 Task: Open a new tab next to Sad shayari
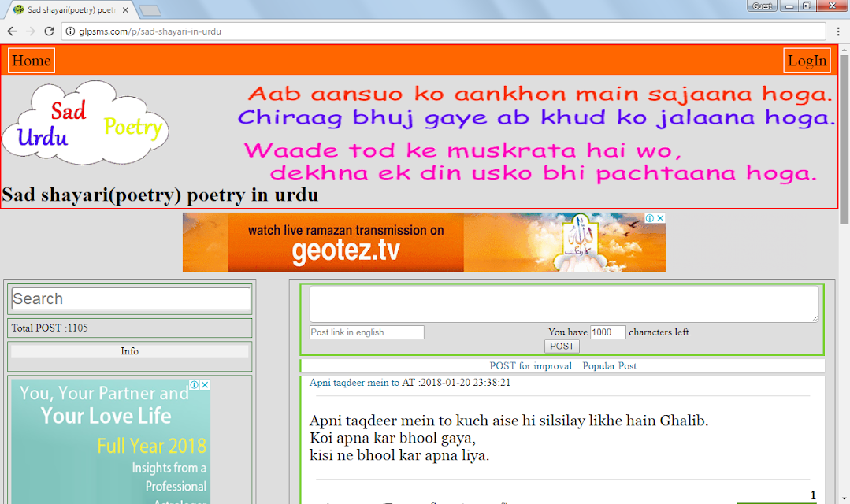tap(150, 10)
